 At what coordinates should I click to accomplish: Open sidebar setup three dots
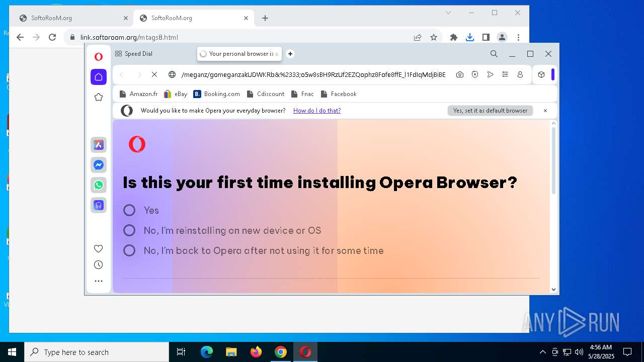tap(99, 281)
